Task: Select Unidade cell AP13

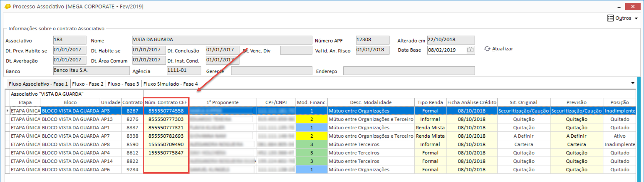Action: [110, 119]
